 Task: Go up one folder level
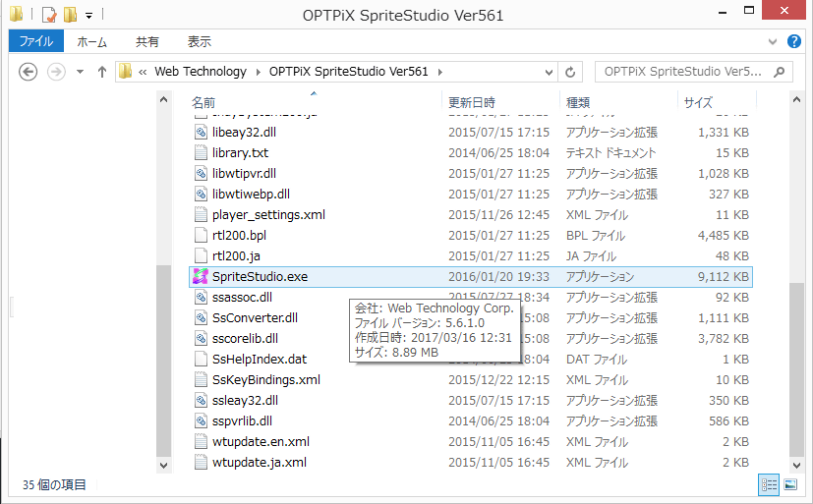[x=102, y=72]
